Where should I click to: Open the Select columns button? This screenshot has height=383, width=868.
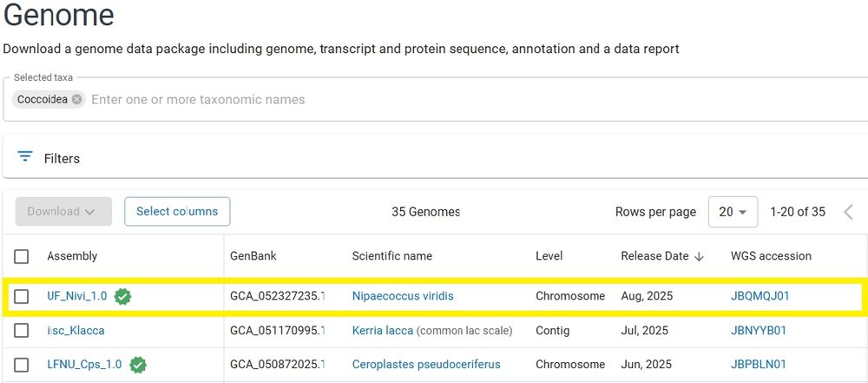[x=177, y=212]
